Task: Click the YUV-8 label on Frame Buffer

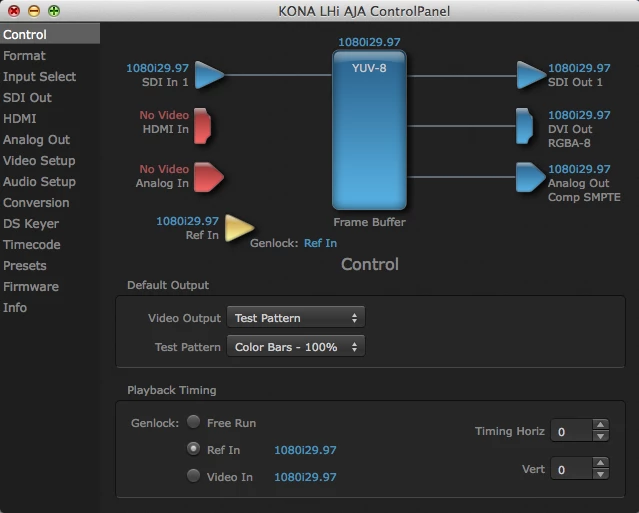Action: pyautogui.click(x=369, y=68)
